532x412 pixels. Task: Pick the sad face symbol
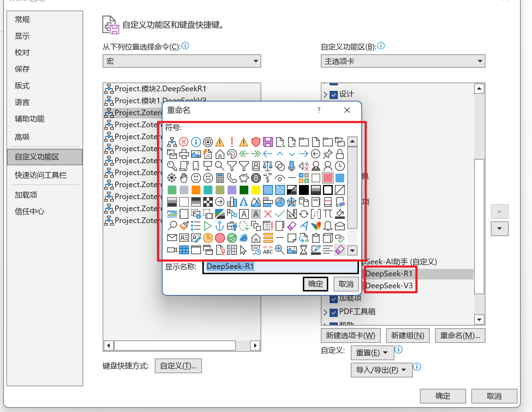coord(208,178)
